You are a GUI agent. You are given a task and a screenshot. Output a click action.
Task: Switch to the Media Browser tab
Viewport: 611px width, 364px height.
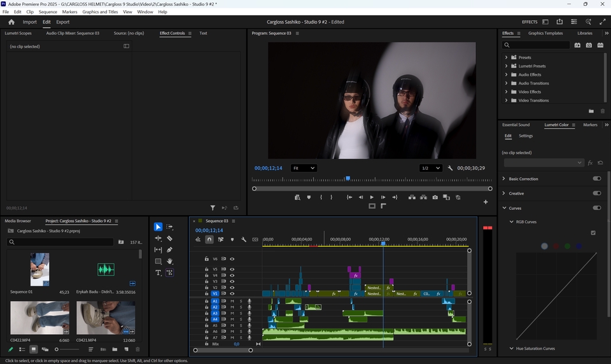[18, 221]
